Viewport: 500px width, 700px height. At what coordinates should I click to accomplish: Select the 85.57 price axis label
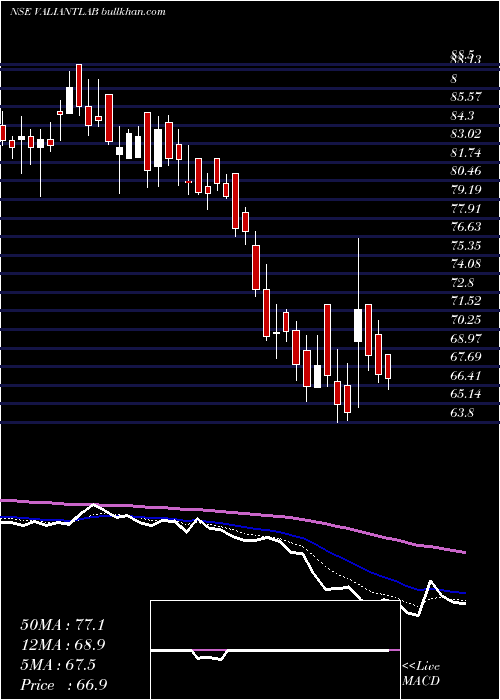click(x=467, y=97)
